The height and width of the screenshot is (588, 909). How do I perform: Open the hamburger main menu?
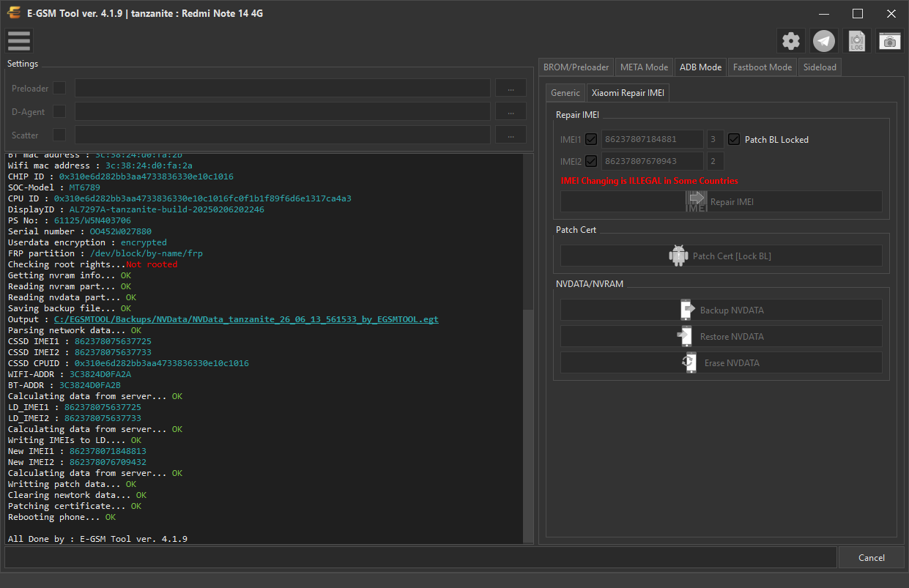click(19, 41)
